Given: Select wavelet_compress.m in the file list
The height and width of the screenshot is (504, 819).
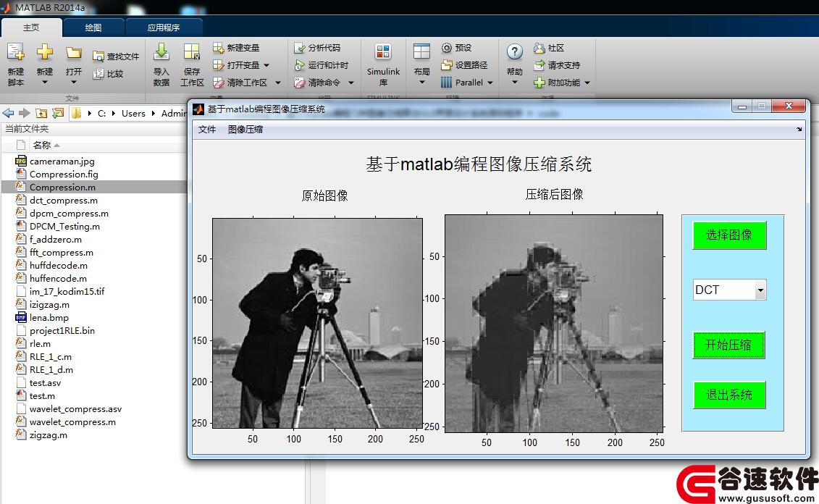Looking at the screenshot, I should pyautogui.click(x=72, y=422).
